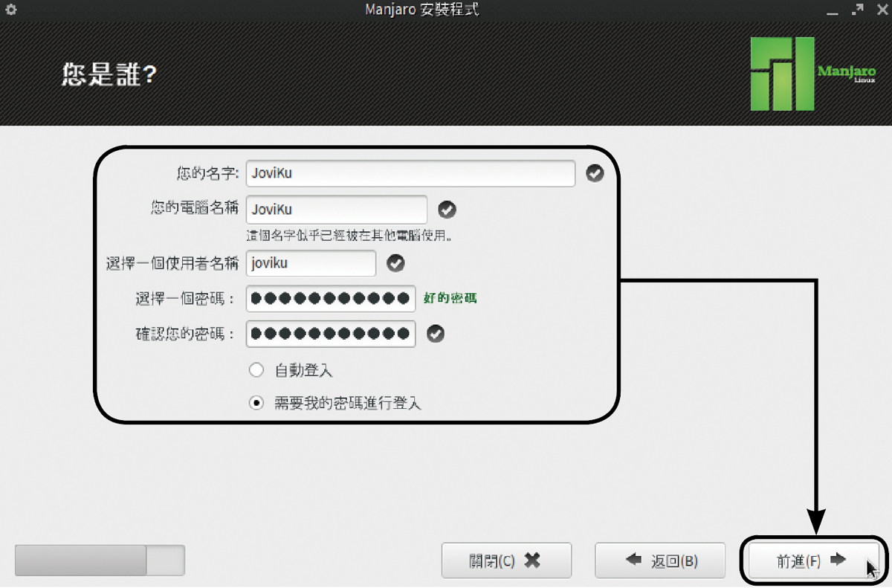Click the 好的密碼 strength label
Image resolution: width=892 pixels, height=588 pixels.
pos(450,298)
